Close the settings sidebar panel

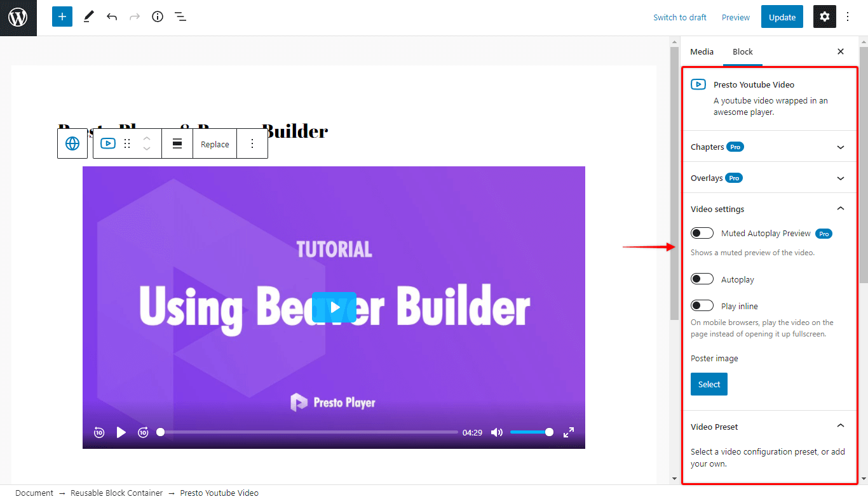(x=841, y=51)
